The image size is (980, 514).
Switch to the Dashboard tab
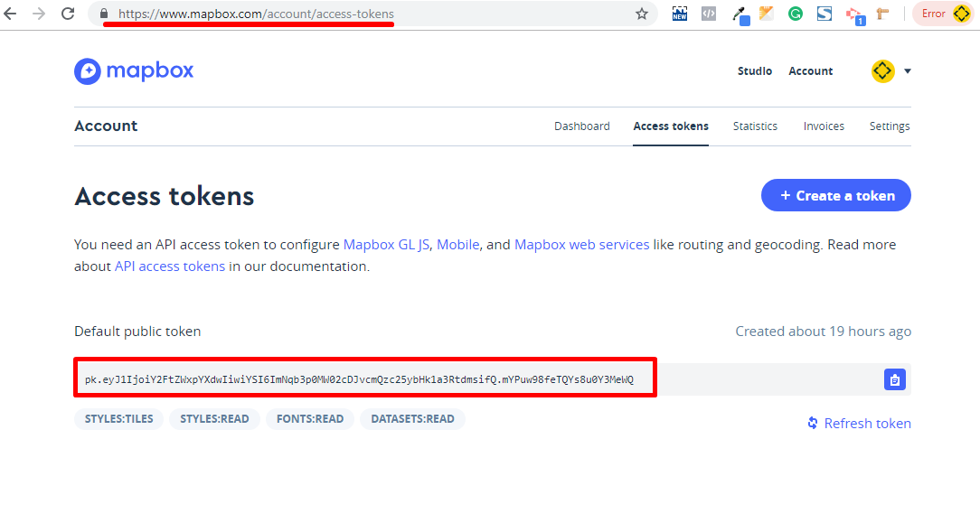click(x=582, y=126)
